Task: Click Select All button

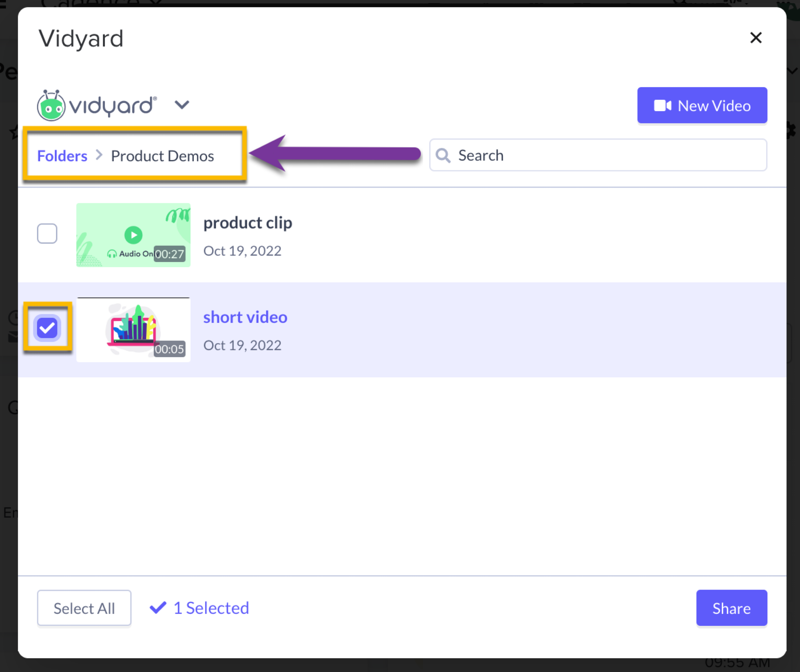Action: coord(84,608)
